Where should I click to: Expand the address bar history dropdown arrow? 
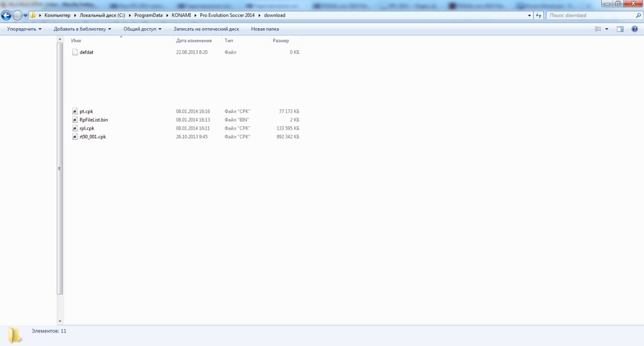(529, 16)
